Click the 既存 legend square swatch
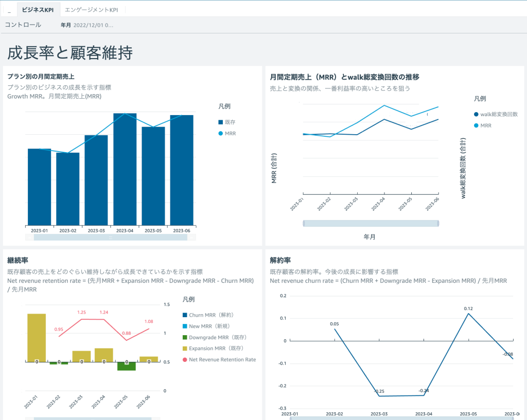This screenshot has height=420, width=527. [x=220, y=122]
